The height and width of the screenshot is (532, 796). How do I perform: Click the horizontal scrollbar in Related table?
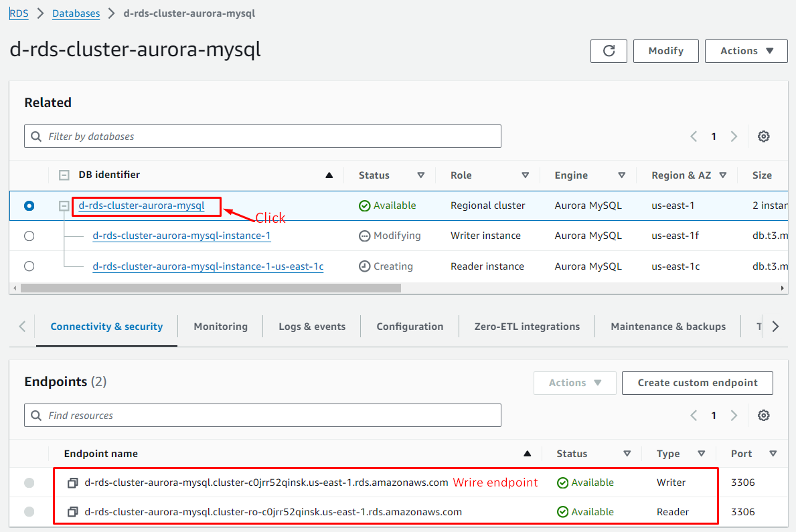pyautogui.click(x=210, y=288)
